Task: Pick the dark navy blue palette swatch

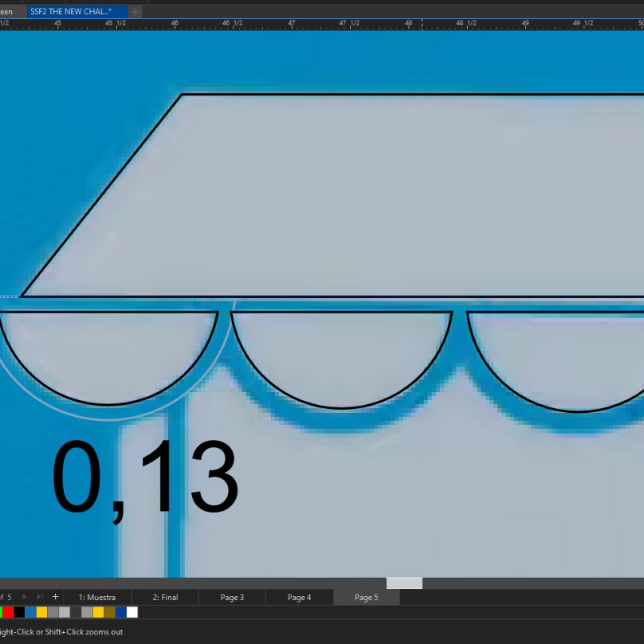Action: (121, 612)
